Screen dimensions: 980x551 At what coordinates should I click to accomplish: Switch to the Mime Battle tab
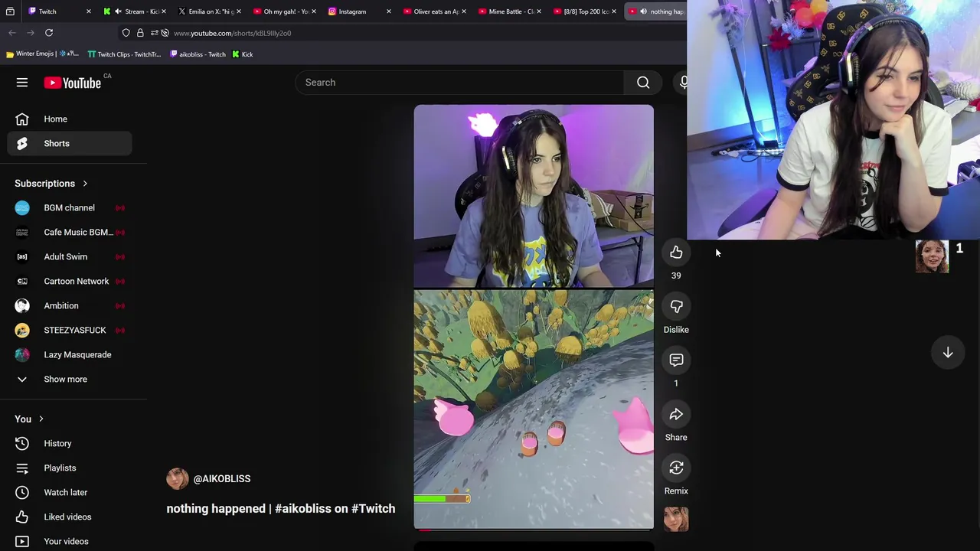click(511, 11)
